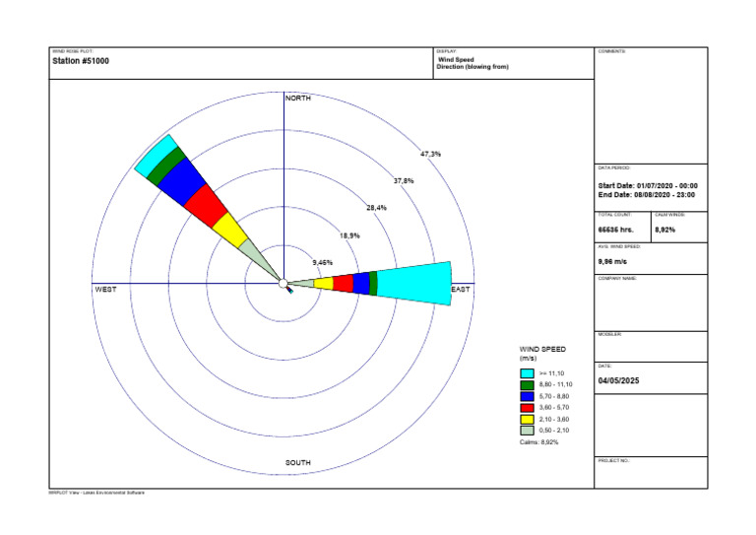Click the WRPLOT View footer credit
Viewport: 756px width, 535px height.
tap(96, 493)
